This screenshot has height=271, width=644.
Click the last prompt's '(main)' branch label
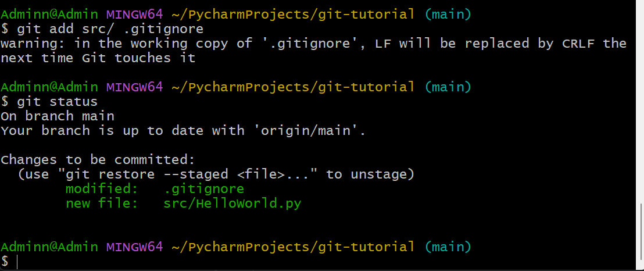448,247
